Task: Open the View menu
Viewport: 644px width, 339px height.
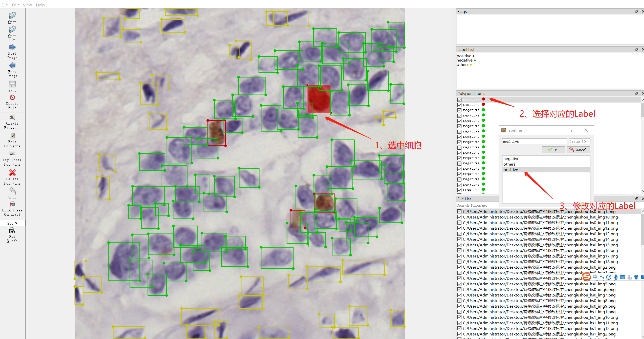Action: (x=27, y=5)
